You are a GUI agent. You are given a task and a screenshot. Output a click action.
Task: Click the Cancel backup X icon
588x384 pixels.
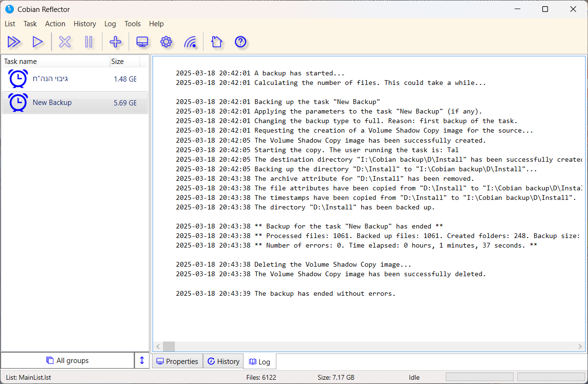[65, 42]
